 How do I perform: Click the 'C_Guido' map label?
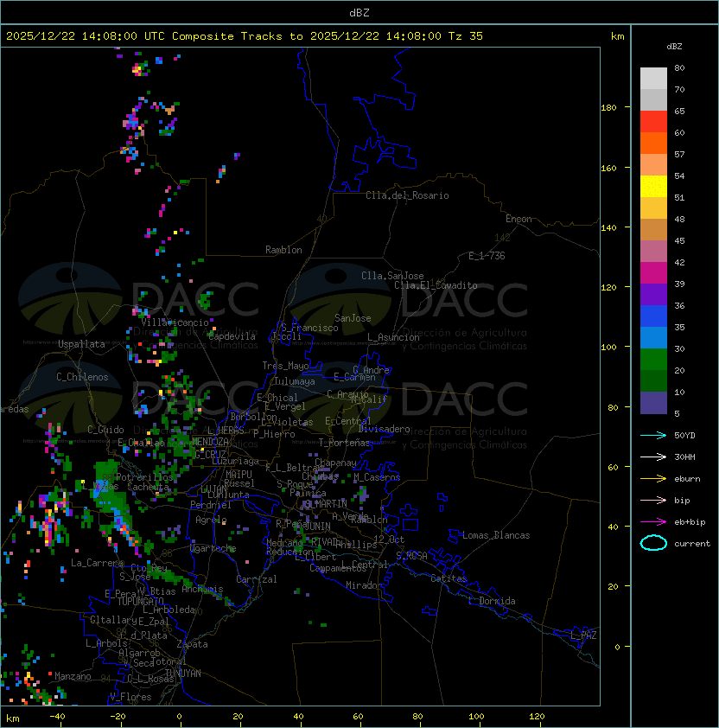tap(105, 430)
